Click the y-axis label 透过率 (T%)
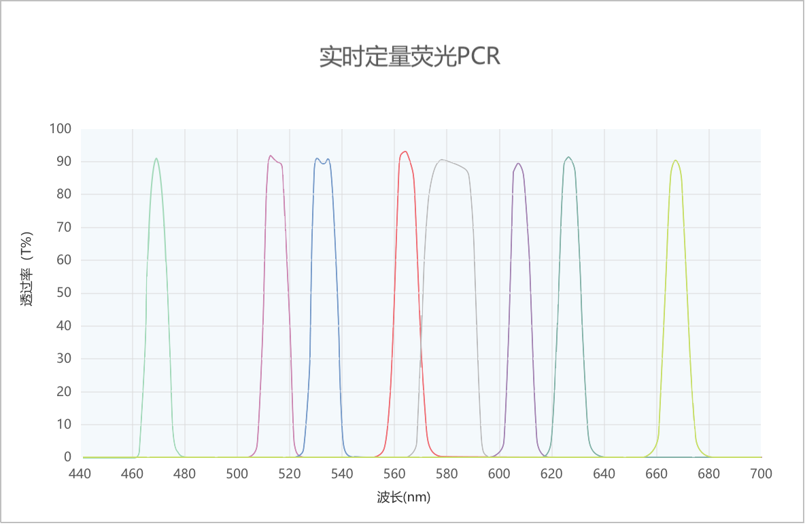Viewport: 805px width, 532px height. pyautogui.click(x=27, y=269)
